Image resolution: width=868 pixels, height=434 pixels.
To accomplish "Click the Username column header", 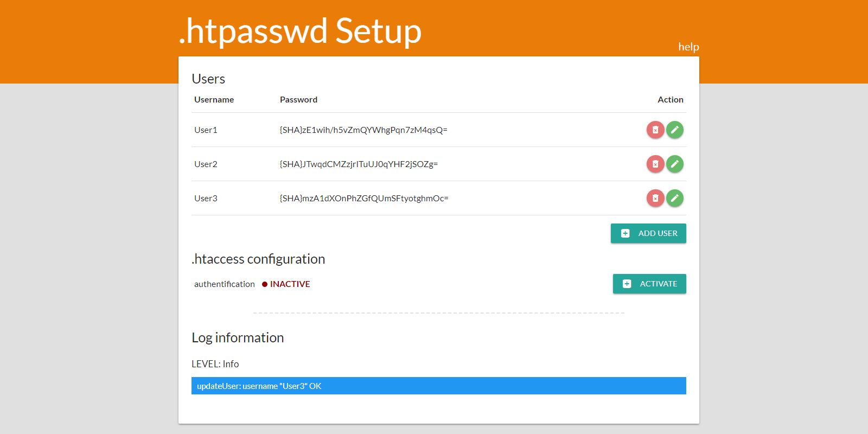I will click(214, 100).
